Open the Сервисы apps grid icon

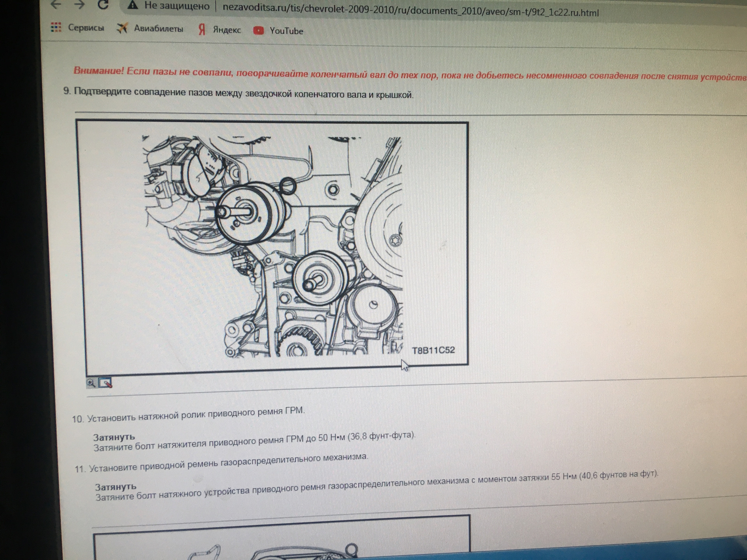coord(56,27)
